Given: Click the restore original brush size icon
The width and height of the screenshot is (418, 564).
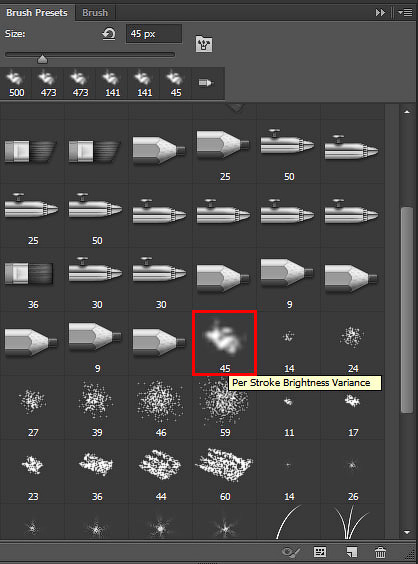Looking at the screenshot, I should pos(109,34).
